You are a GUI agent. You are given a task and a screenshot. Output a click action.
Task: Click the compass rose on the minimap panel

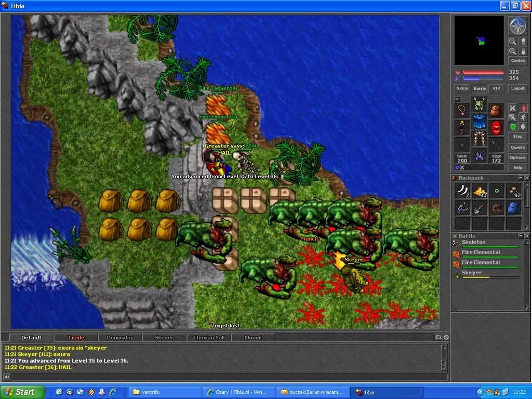pyautogui.click(x=517, y=26)
